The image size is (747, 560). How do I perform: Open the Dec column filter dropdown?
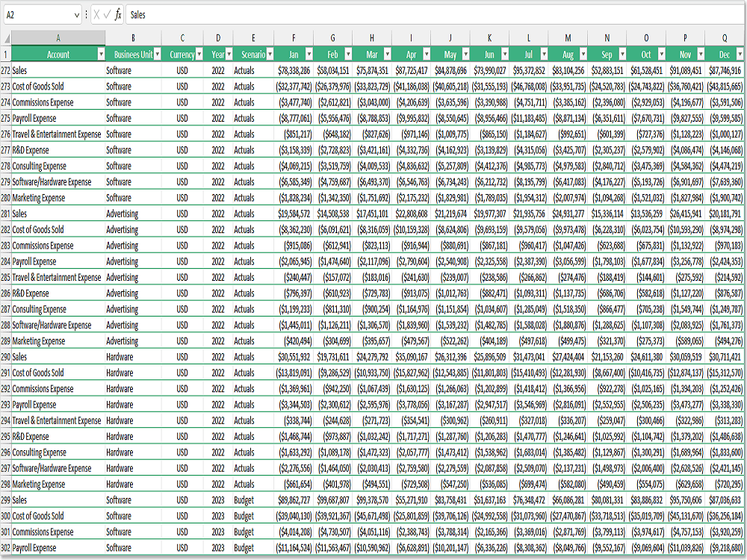click(x=740, y=55)
